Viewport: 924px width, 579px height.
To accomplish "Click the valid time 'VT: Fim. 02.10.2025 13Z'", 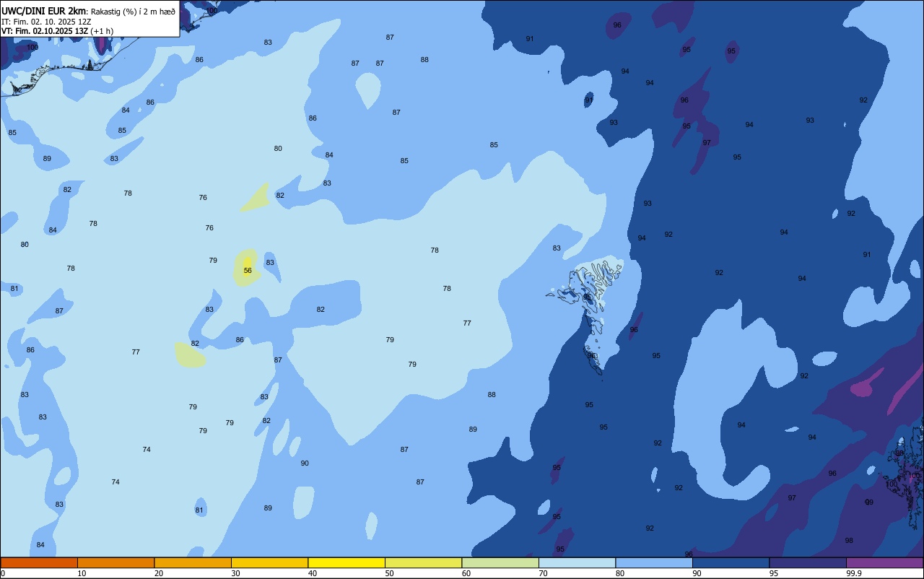I will (x=44, y=31).
